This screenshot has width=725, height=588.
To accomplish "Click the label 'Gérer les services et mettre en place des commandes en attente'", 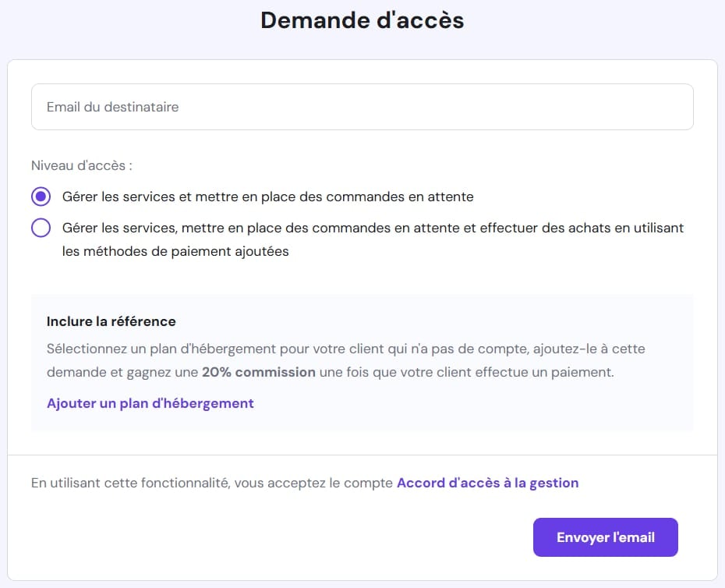I will click(267, 197).
